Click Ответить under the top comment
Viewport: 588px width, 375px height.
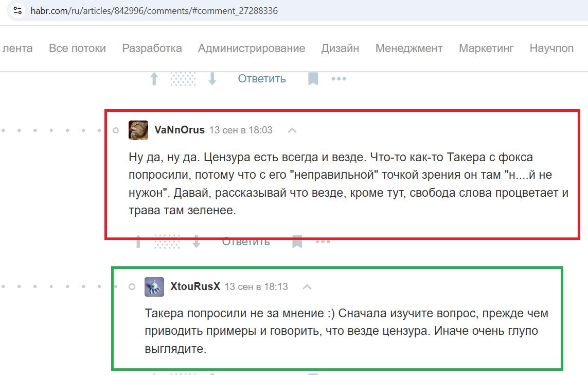[x=262, y=79]
